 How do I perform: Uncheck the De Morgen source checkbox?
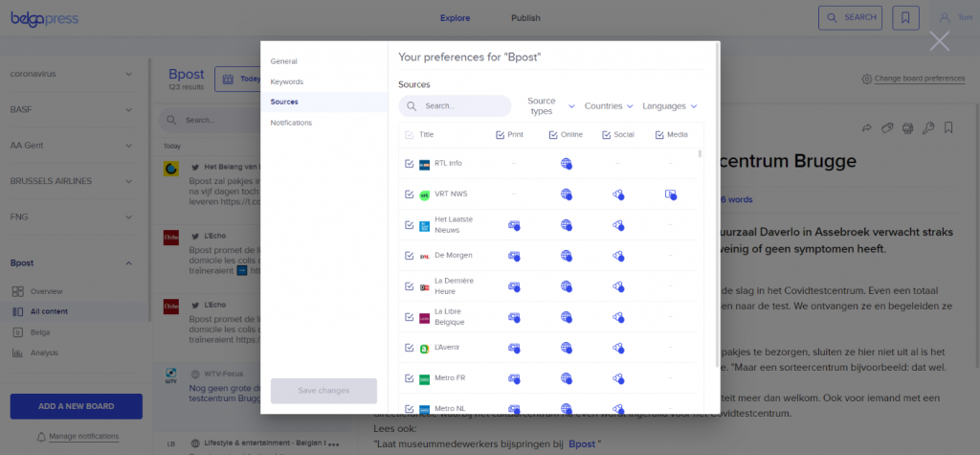coord(410,256)
